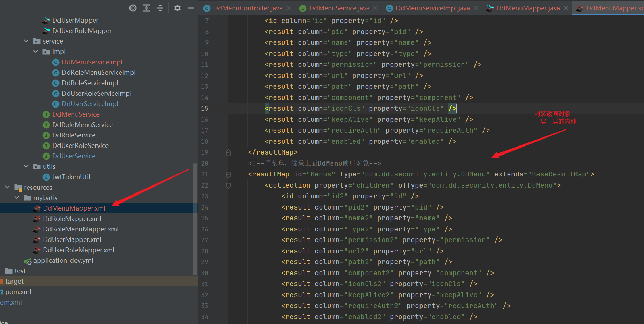
Task: Click the Expand All icon in Project toolbar
Action: (x=146, y=8)
